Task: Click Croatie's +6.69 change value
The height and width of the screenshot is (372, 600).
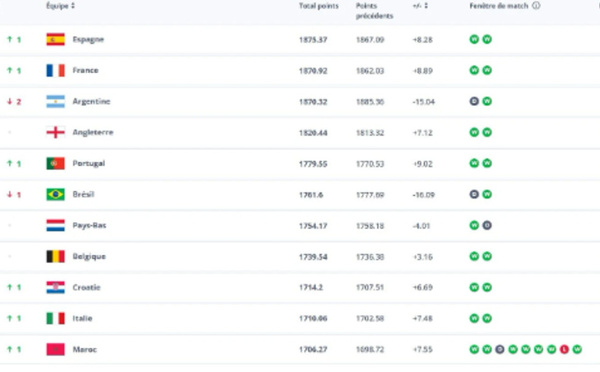Action: [422, 287]
